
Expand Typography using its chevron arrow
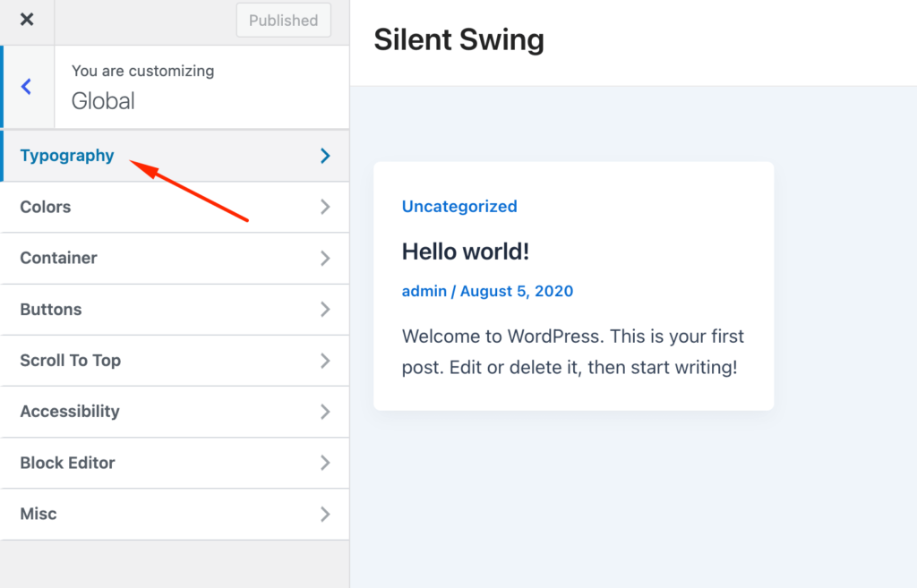pos(325,156)
